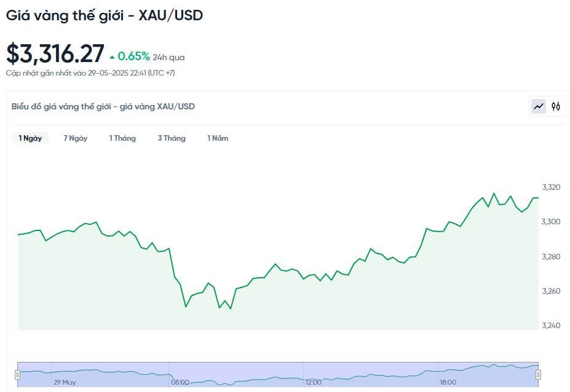570x392 pixels.
Task: Click the 0.65% change percentage
Action: click(x=134, y=57)
